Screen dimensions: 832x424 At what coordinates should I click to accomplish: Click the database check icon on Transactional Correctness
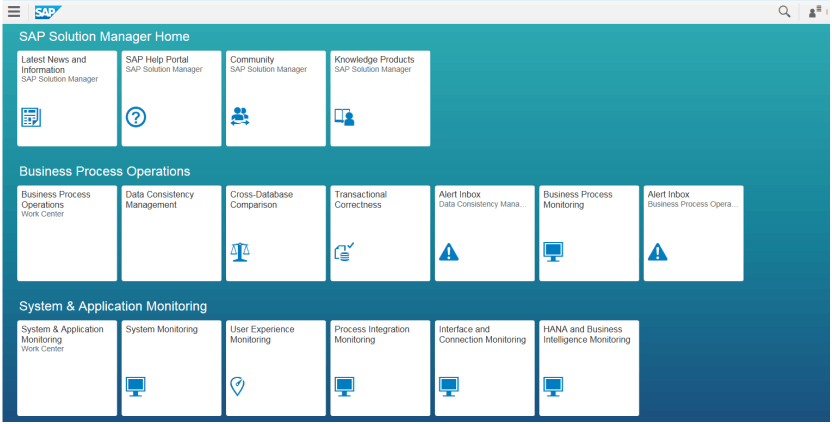(344, 252)
